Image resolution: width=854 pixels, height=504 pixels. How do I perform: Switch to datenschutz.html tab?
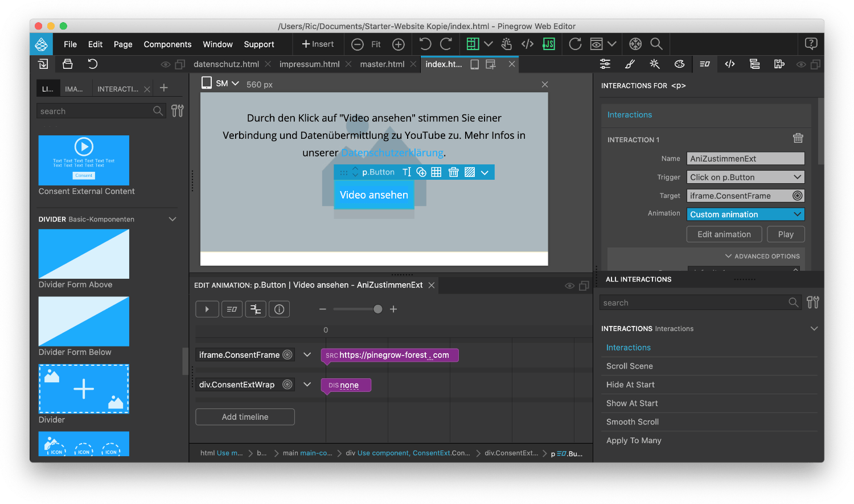tap(226, 64)
